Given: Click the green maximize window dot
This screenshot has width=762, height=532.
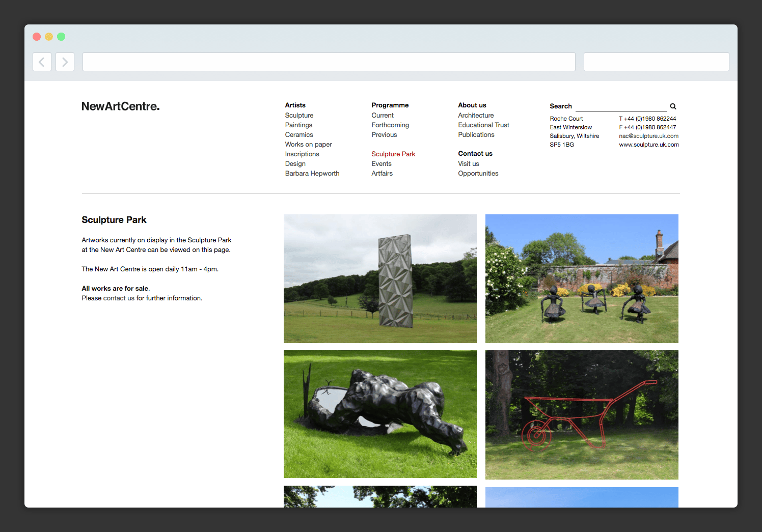Looking at the screenshot, I should tap(61, 37).
